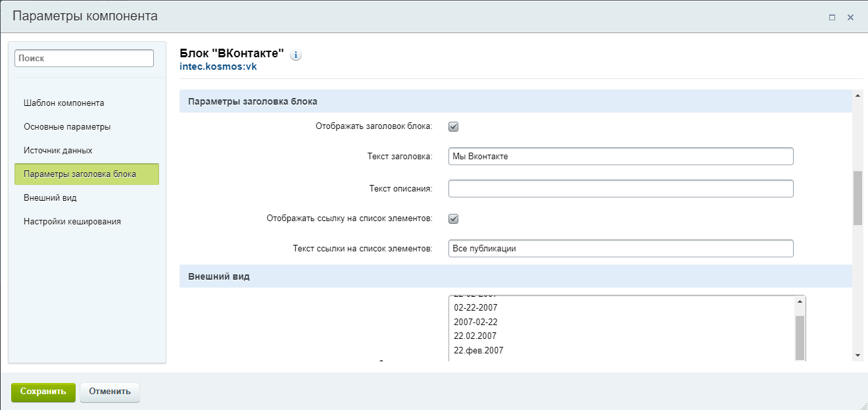Click into the Текст заголовка field
This screenshot has height=410, width=868.
click(x=621, y=157)
